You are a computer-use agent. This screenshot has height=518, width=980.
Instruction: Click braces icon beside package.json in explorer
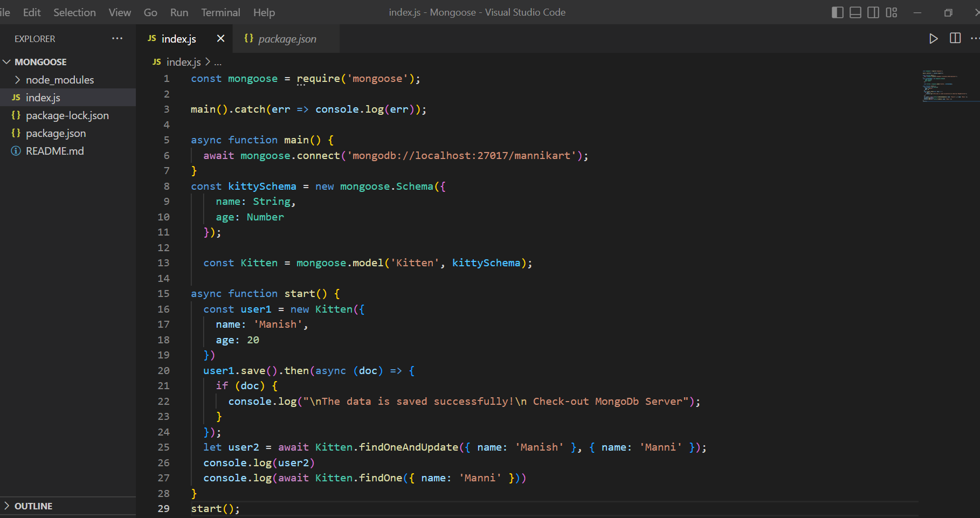[x=16, y=133]
